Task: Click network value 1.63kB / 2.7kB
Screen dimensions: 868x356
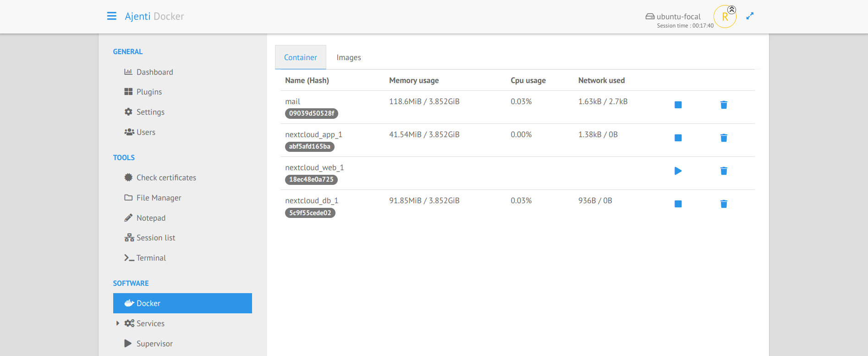Action: 603,101
